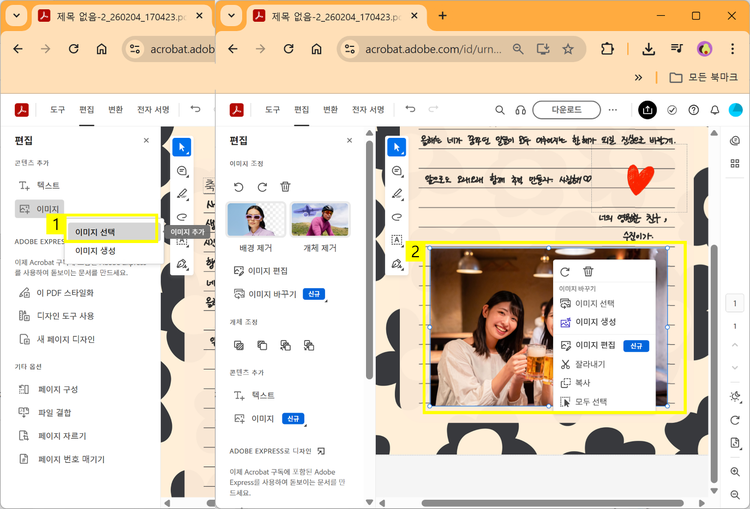Bookmark page with star icon

tap(568, 49)
